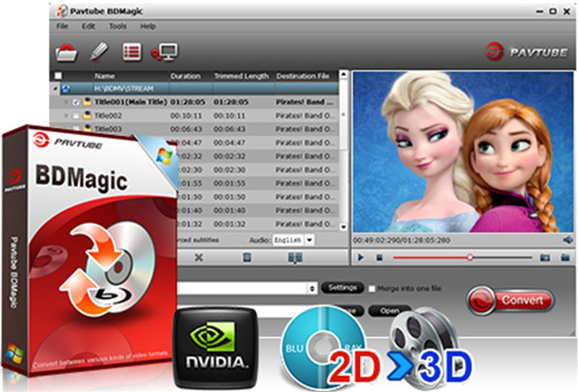The height and width of the screenshot is (392, 578).
Task: Click the volume speaker icon
Action: tap(567, 240)
